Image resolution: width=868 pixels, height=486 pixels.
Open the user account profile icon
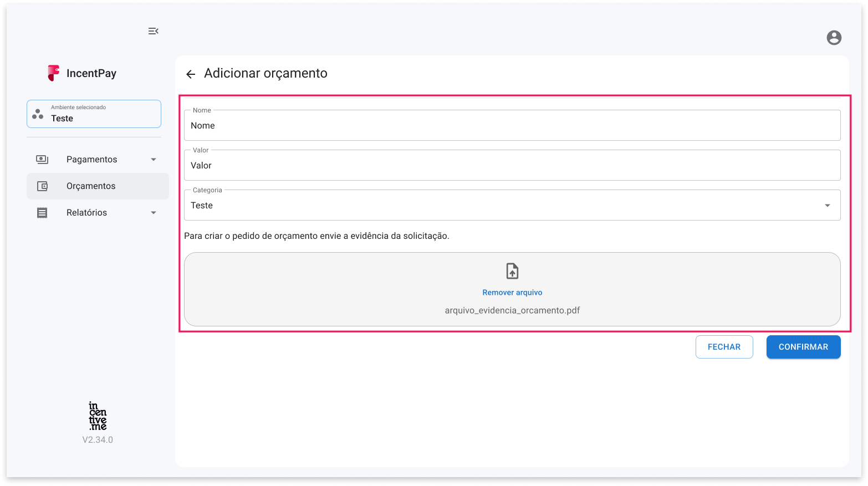coord(834,38)
